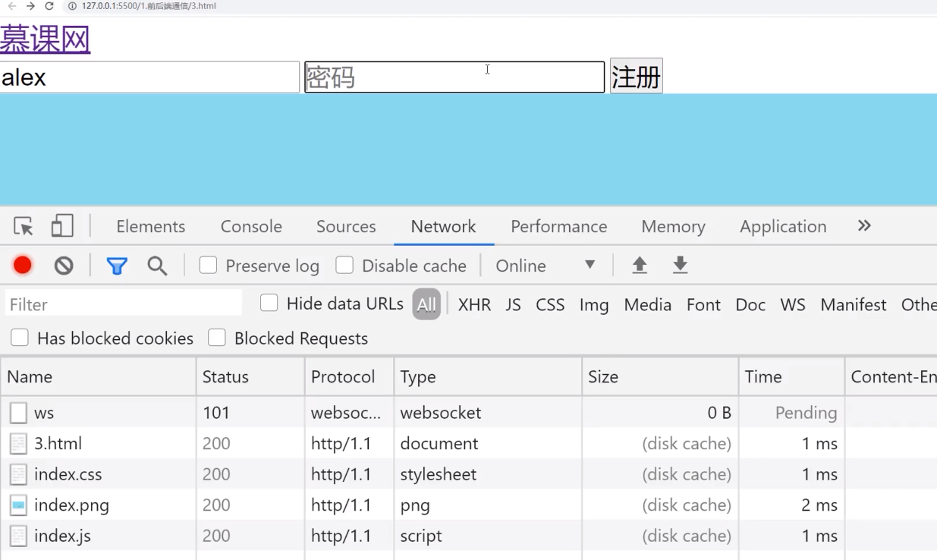This screenshot has width=937, height=560.
Task: Expand more DevTools tabs chevron
Action: [864, 225]
